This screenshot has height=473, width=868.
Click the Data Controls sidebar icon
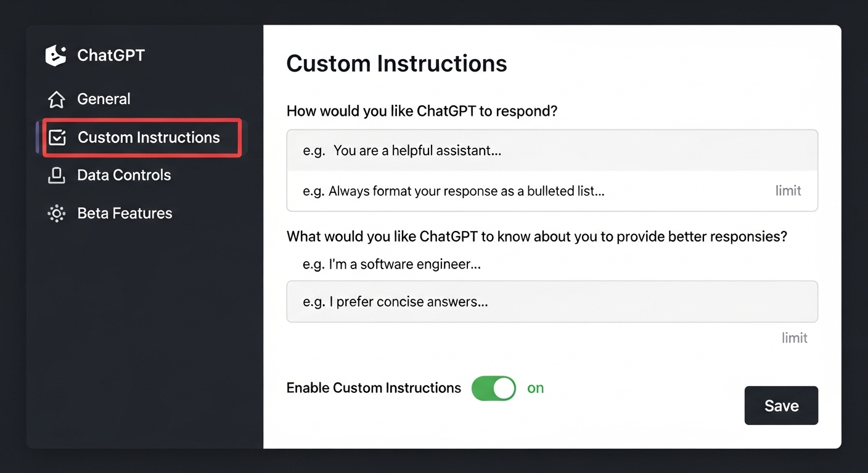57,176
